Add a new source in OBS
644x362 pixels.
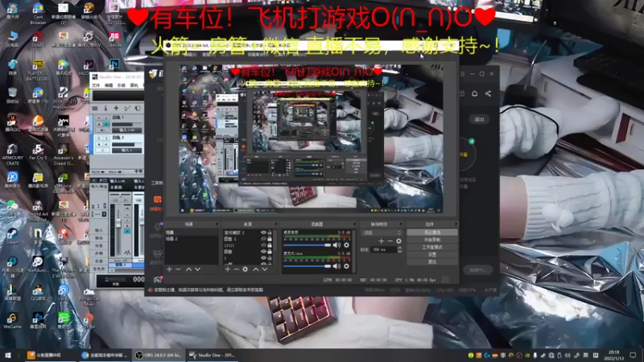click(228, 269)
